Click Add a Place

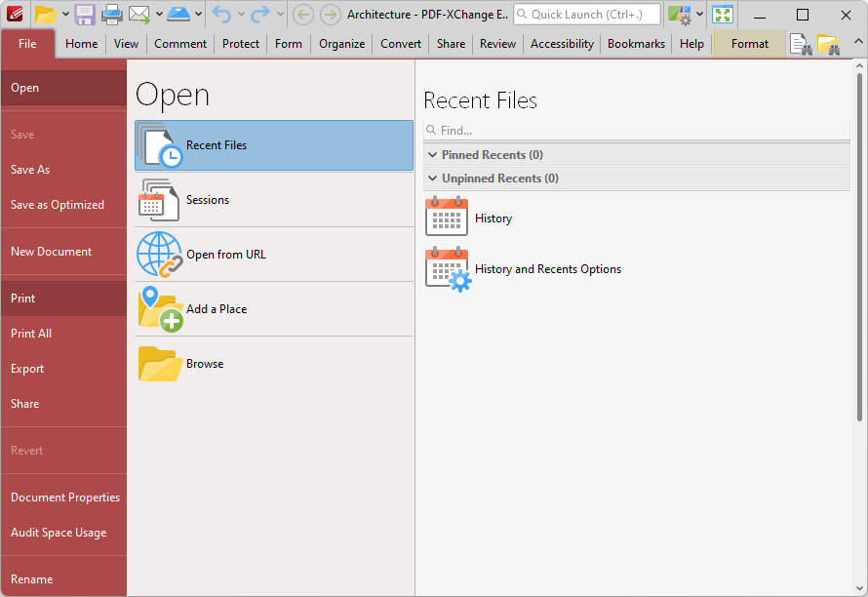click(274, 309)
